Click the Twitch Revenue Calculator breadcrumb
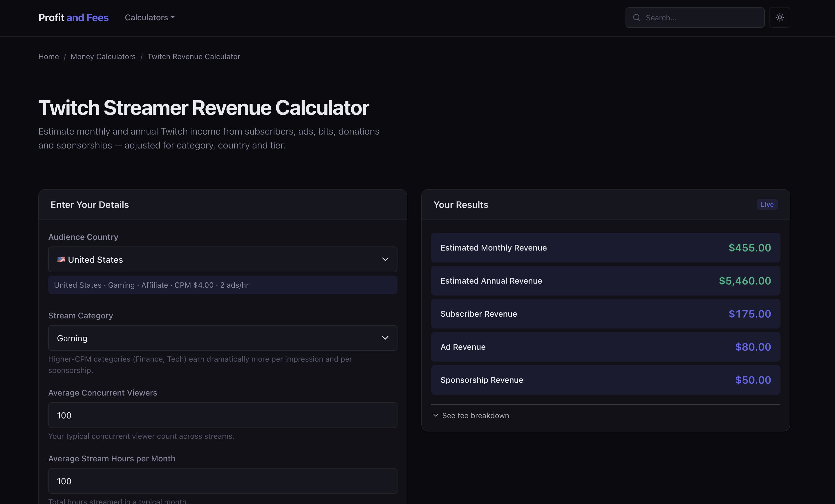 pos(194,57)
